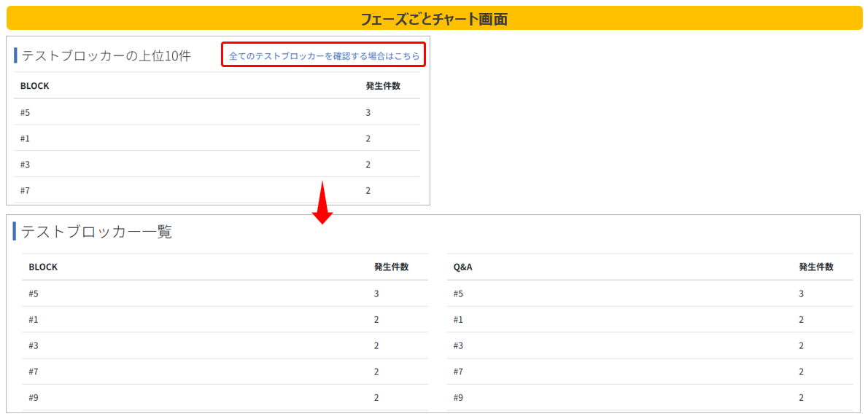Select #1 row in BLOCK list table

pyautogui.click(x=225, y=319)
